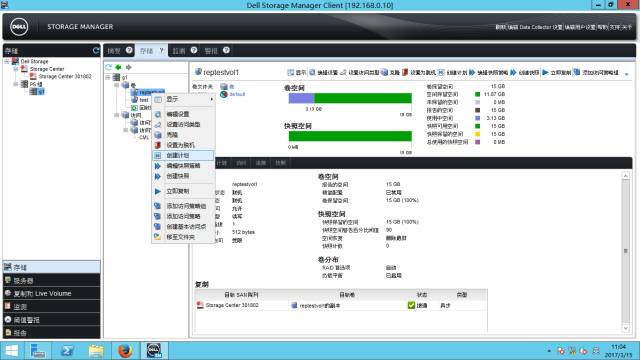Image resolution: width=640 pixels, height=360 pixels.
Task: Click the add access policy toolbar item
Action: (596, 72)
